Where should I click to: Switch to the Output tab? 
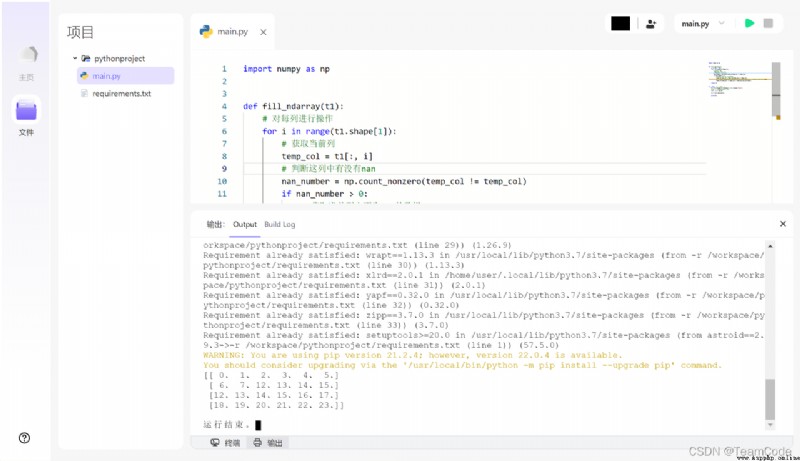point(245,224)
